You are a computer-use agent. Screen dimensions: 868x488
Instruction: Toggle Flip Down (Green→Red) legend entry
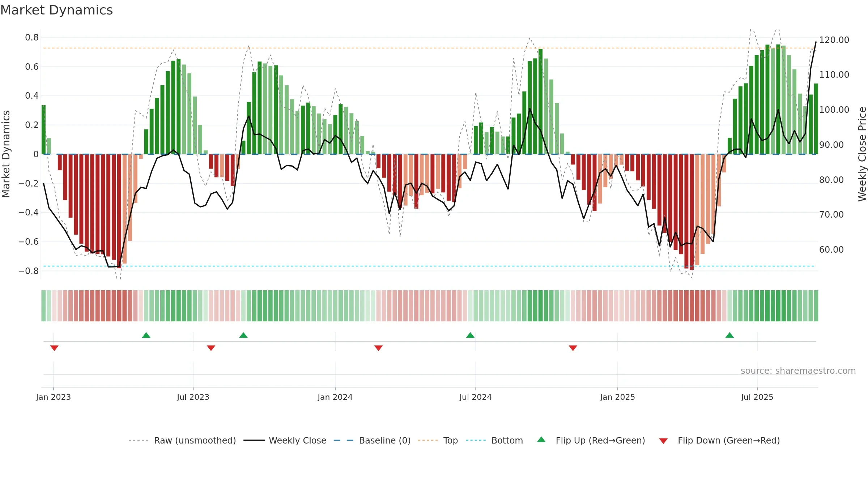pyautogui.click(x=719, y=440)
